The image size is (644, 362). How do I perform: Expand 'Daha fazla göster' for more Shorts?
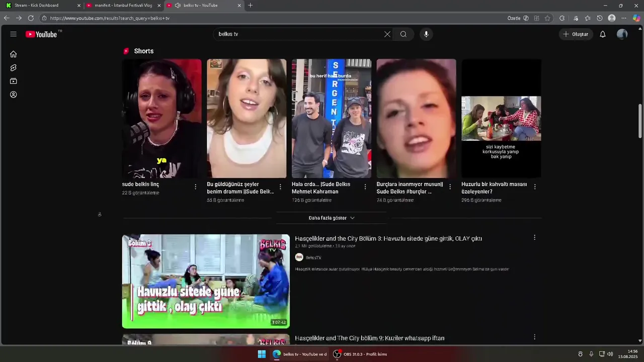(332, 218)
